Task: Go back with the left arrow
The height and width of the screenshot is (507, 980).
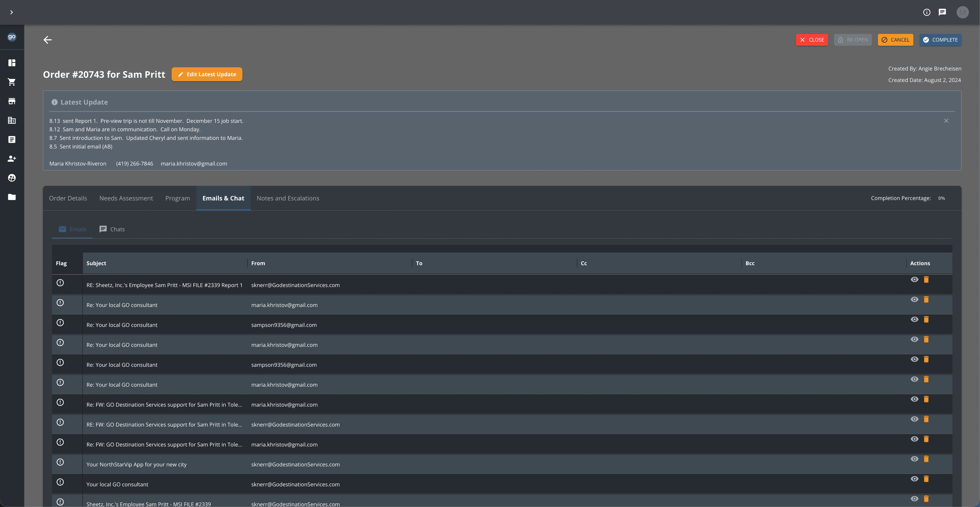Action: (x=47, y=40)
